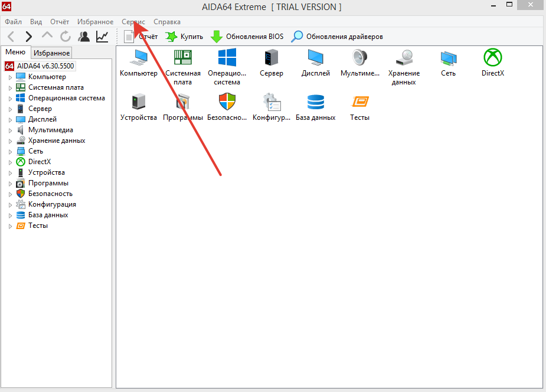
Task: Click the up-level arrow in toolbar
Action: point(47,35)
